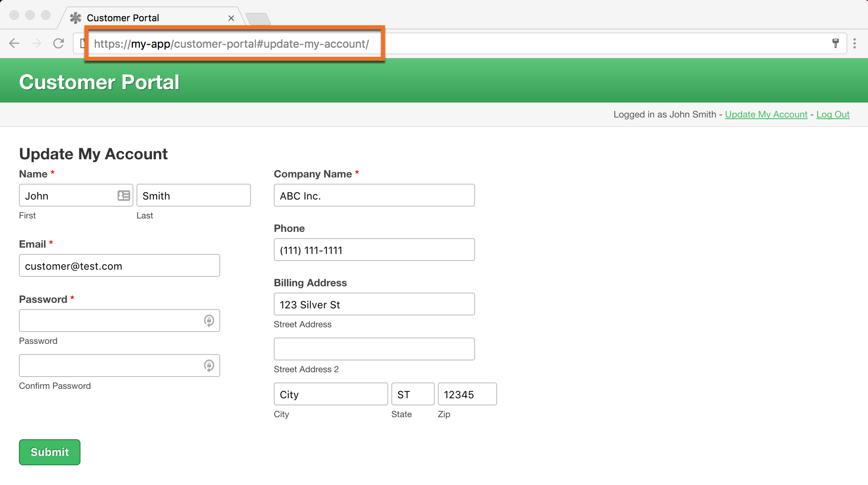868x485 pixels.
Task: Click the saved password key icon
Action: coord(835,43)
